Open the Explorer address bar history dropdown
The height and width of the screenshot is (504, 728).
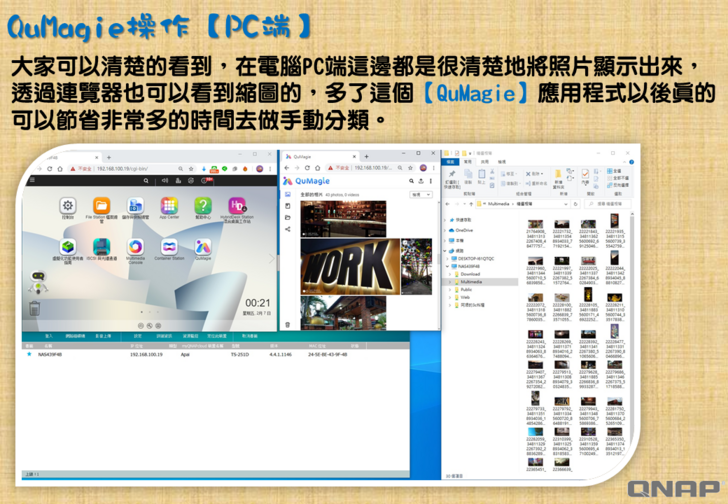[566, 204]
